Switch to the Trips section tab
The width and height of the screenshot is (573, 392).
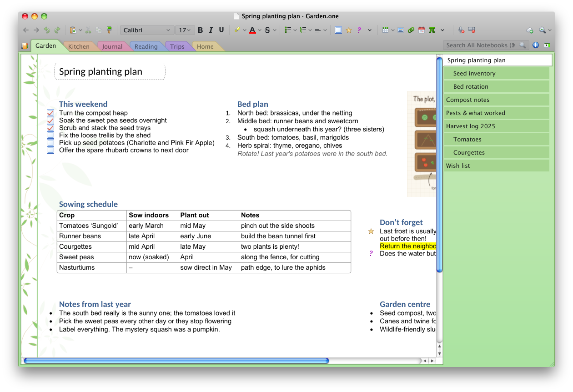point(177,46)
